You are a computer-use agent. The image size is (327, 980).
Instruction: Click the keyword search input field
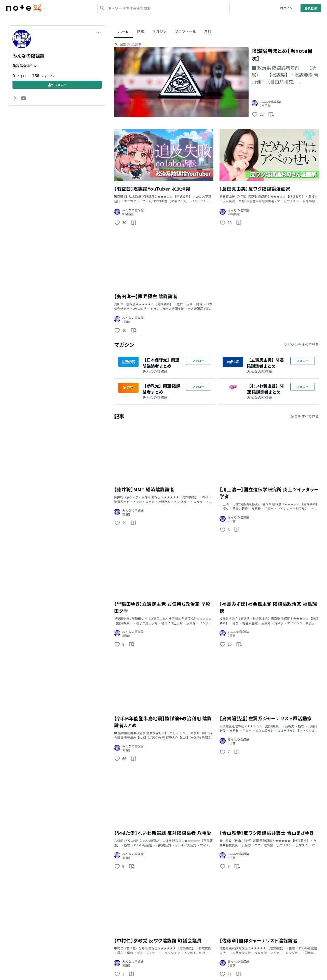164,8
